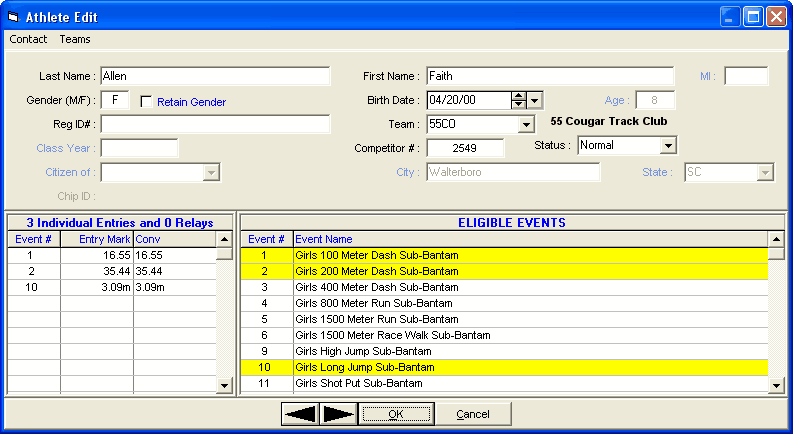Click Entry Mark column header
Image resolution: width=793 pixels, height=434 pixels.
coord(97,239)
